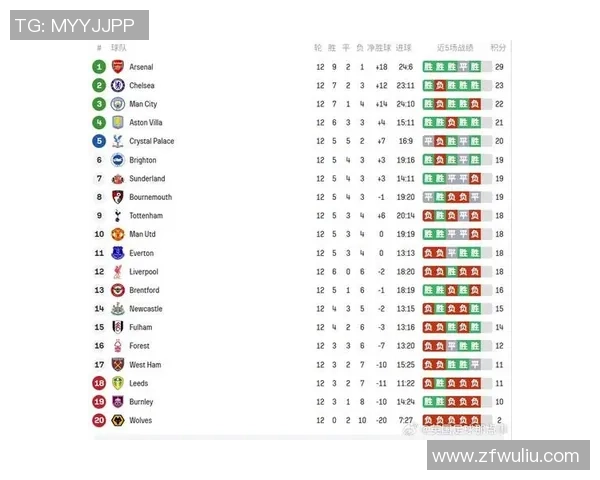Click the Wolves club logo
Viewport: 600px width, 480px height.
point(117,421)
